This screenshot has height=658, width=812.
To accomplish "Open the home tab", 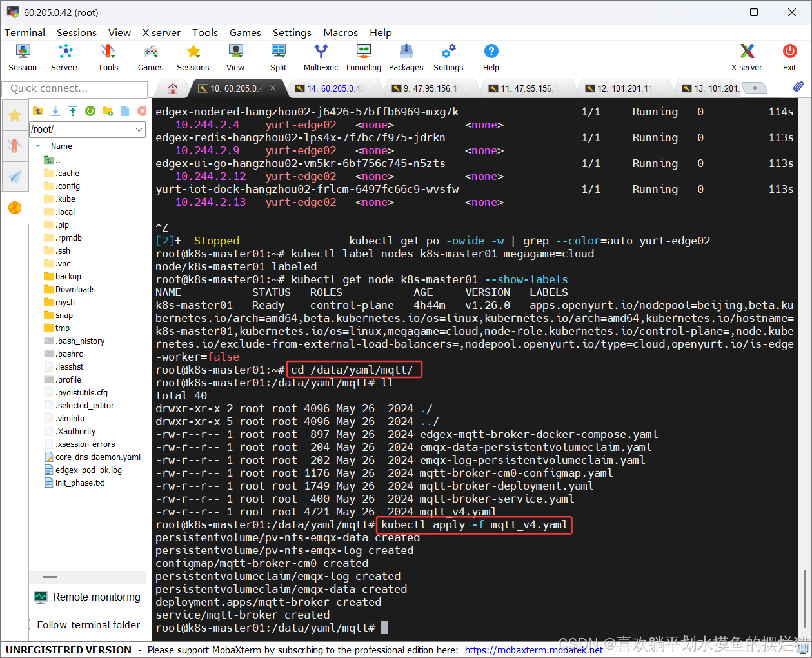I will point(172,88).
